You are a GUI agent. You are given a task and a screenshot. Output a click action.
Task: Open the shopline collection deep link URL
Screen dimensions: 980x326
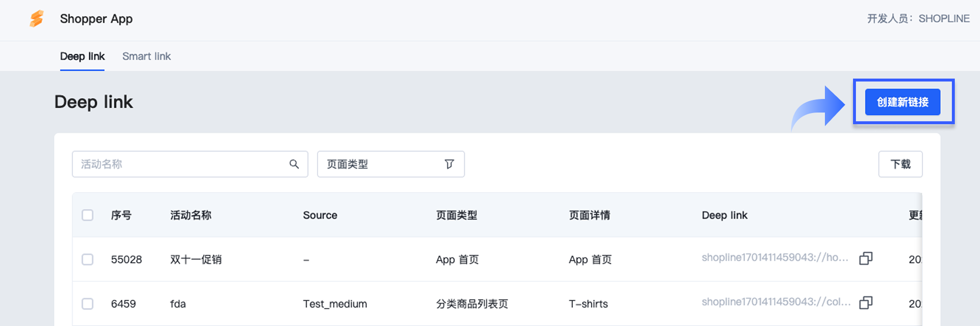pyautogui.click(x=775, y=302)
